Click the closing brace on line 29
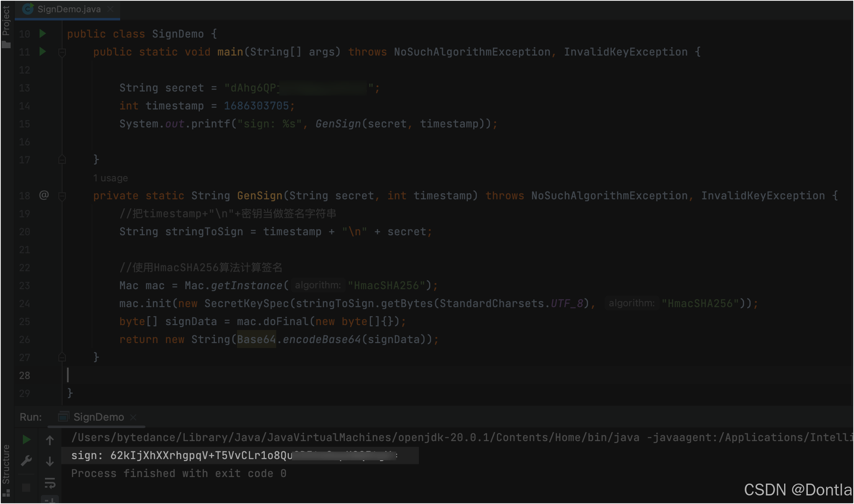This screenshot has height=504, width=854. (70, 393)
